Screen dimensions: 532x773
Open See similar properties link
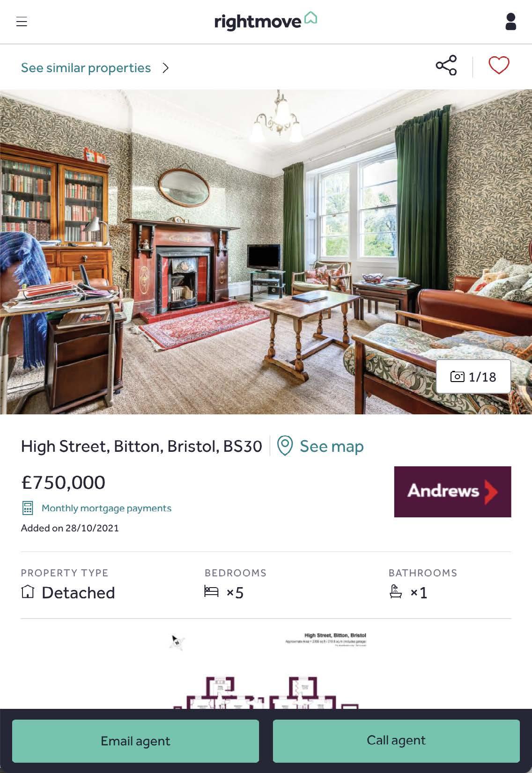[x=86, y=68]
